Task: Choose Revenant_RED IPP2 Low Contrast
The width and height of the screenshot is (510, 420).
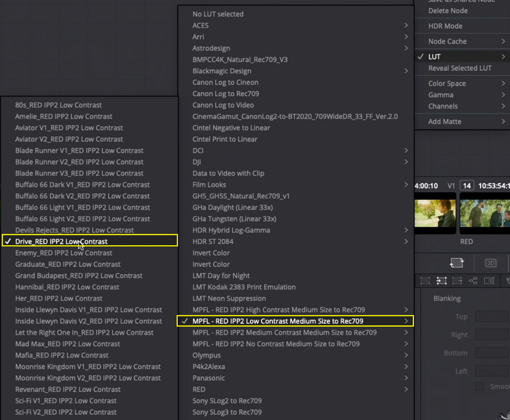Action: coord(90,390)
